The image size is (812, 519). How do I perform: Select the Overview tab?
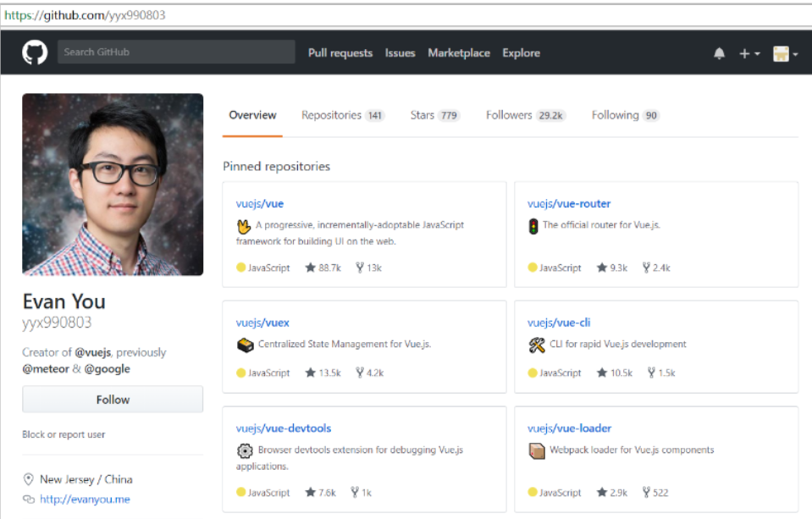(x=252, y=115)
